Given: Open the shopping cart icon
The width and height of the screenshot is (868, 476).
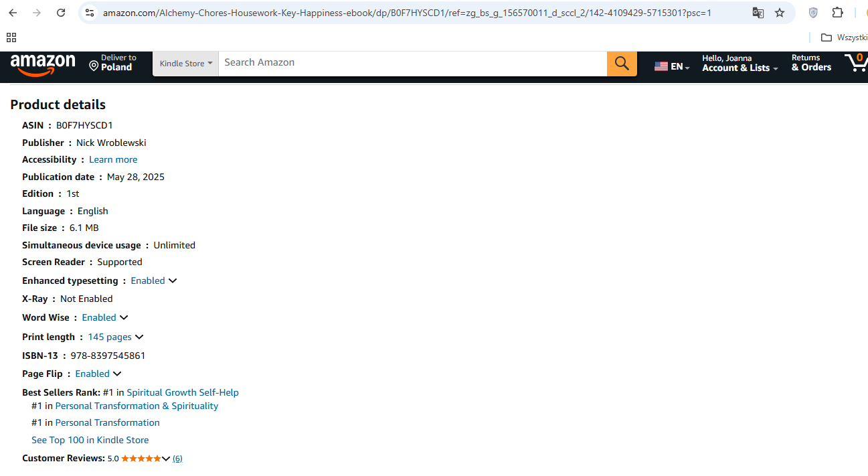Looking at the screenshot, I should coord(855,63).
